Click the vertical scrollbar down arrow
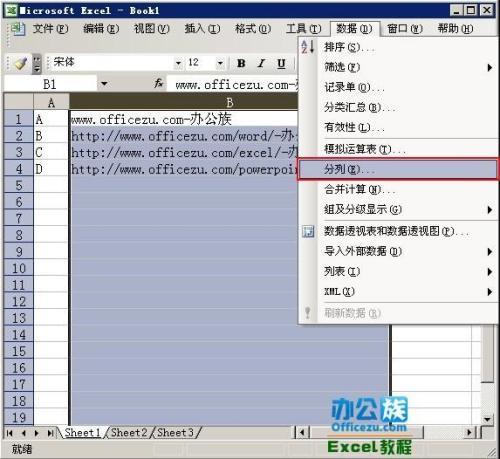This screenshot has width=500, height=459. [487, 419]
